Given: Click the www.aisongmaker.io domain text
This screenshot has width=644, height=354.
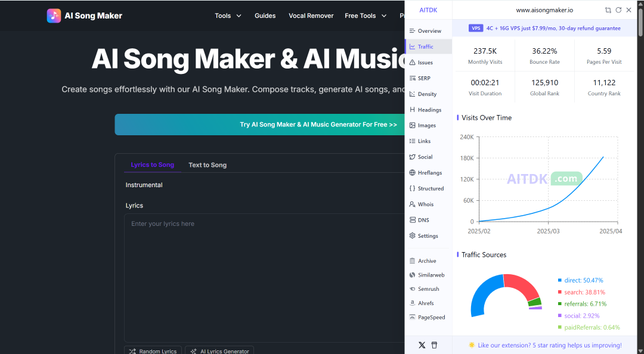Looking at the screenshot, I should 544,10.
